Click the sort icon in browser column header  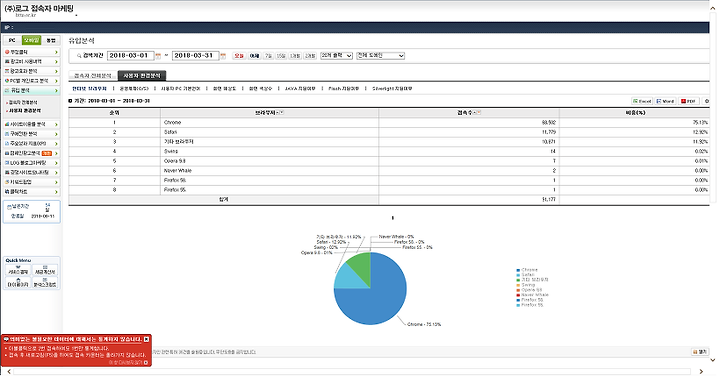281,112
